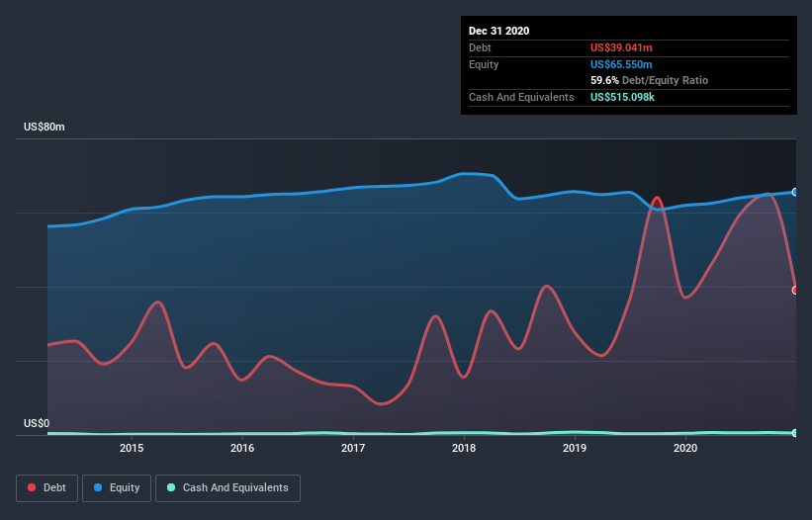812x520 pixels.
Task: Select the 2018 x-axis label
Action: (464, 448)
